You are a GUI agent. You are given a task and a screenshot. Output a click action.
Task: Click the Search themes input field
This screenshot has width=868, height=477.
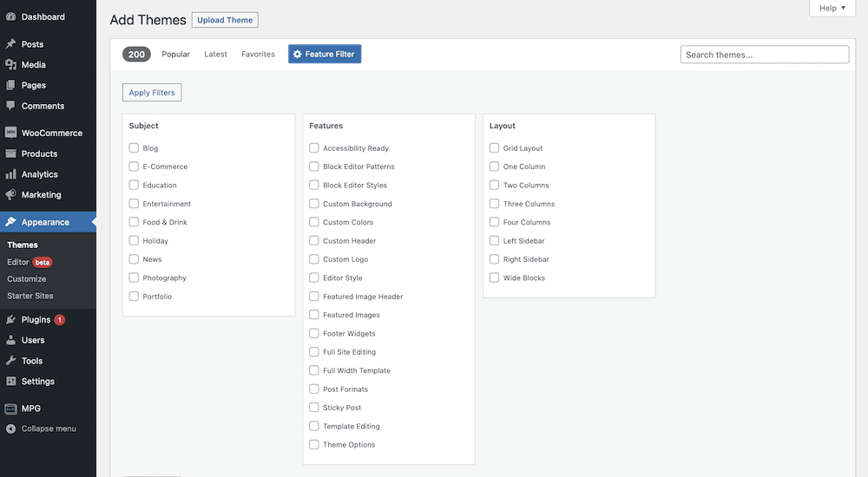[764, 55]
